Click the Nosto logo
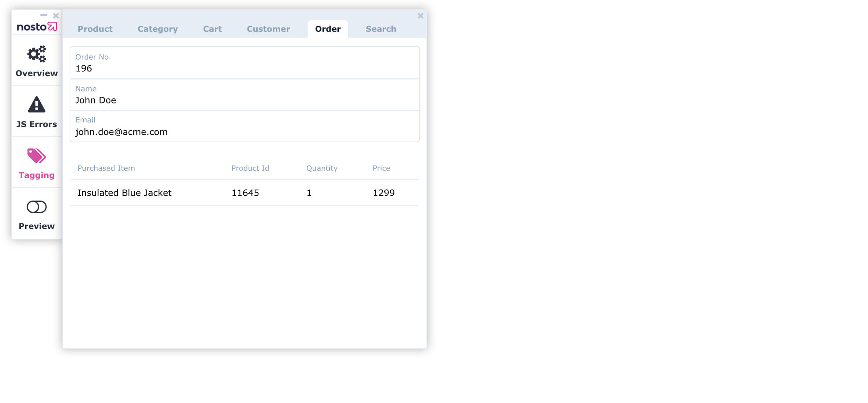 (x=37, y=27)
